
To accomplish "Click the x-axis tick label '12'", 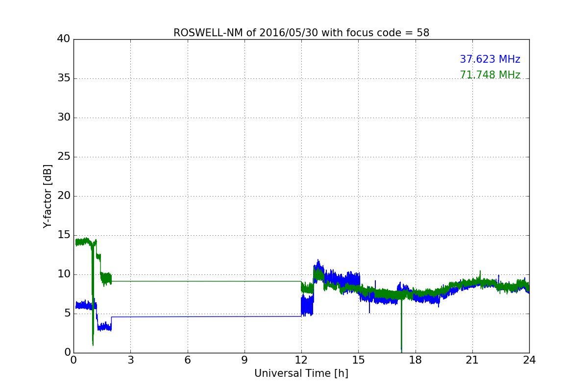I will click(301, 360).
